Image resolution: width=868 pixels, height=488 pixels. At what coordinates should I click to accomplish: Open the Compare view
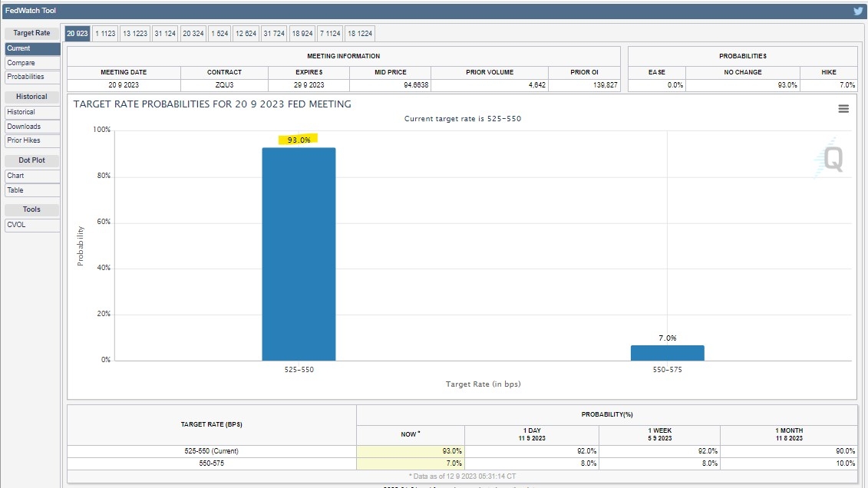(31, 63)
